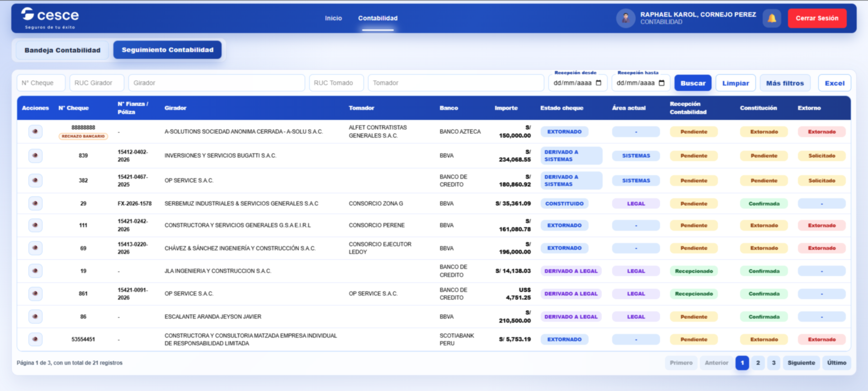Open action icon for cheque 111

[35, 225]
